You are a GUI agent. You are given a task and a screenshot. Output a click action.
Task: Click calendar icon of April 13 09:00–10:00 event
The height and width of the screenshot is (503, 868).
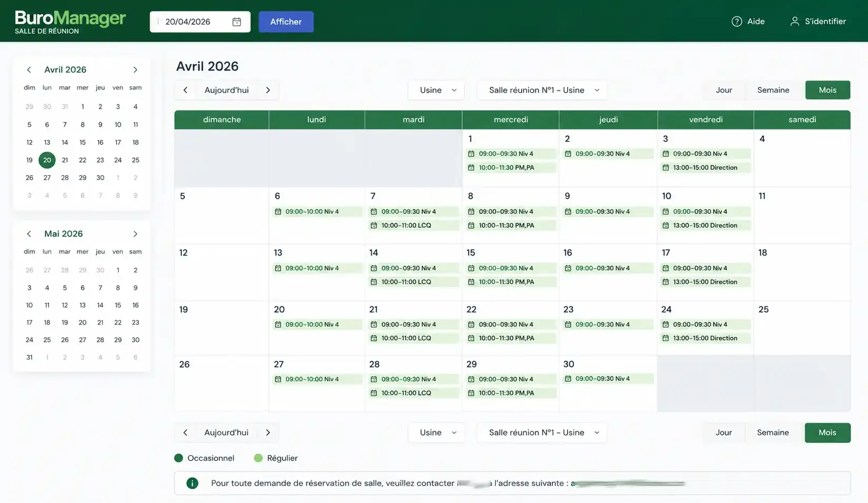pos(278,268)
